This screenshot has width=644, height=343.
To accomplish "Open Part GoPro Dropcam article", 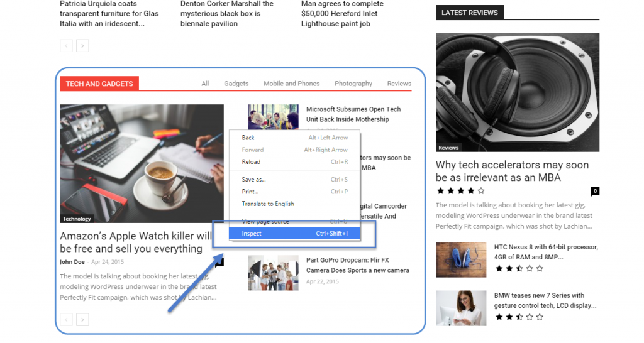I will 358,265.
